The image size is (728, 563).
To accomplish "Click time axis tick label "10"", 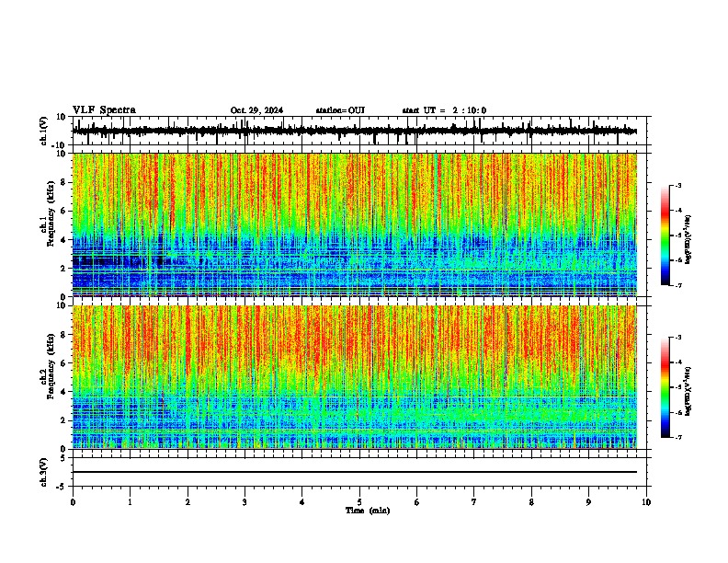I will pyautogui.click(x=646, y=502).
